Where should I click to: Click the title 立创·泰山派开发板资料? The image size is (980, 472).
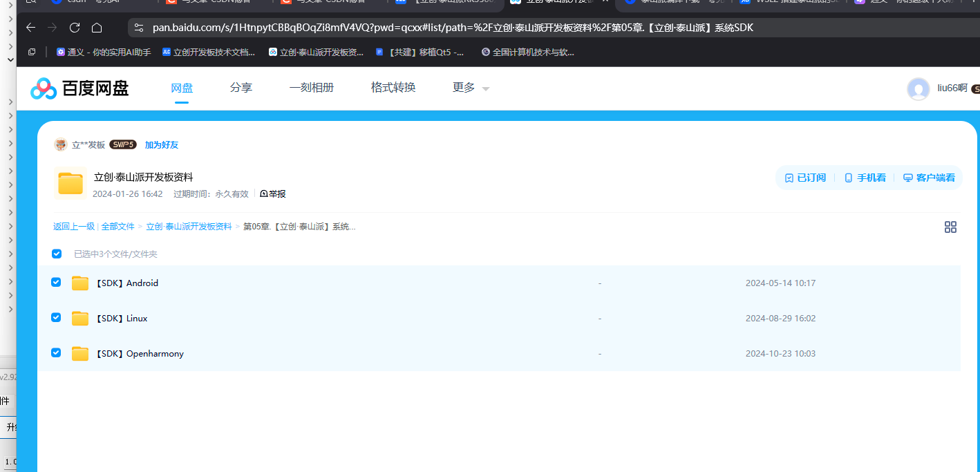144,178
